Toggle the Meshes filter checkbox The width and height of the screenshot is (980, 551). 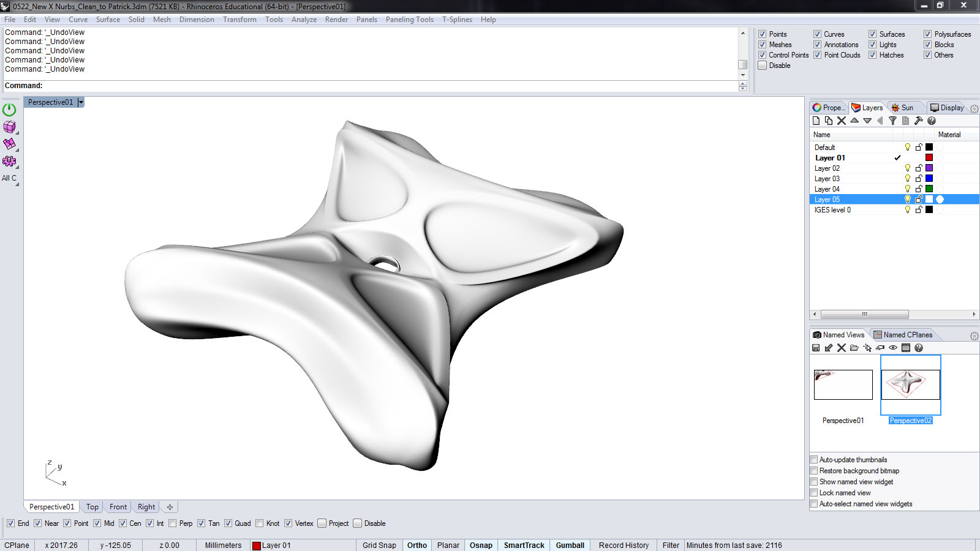(763, 45)
